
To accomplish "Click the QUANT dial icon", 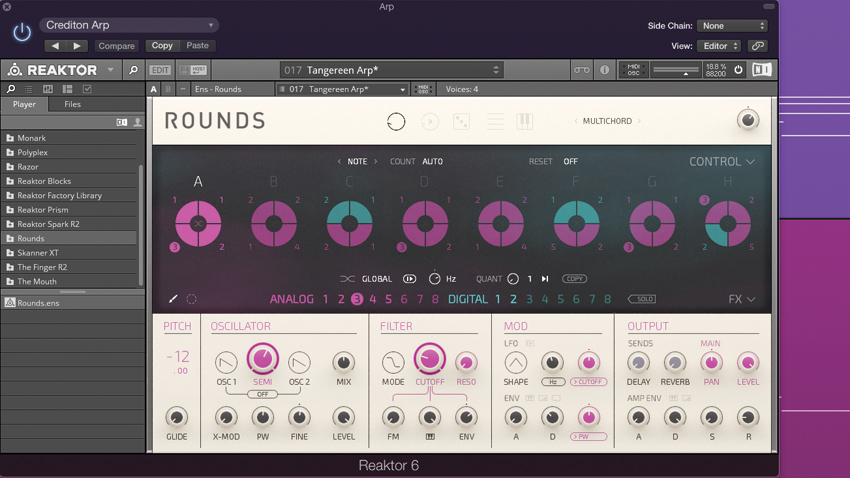I will (513, 279).
